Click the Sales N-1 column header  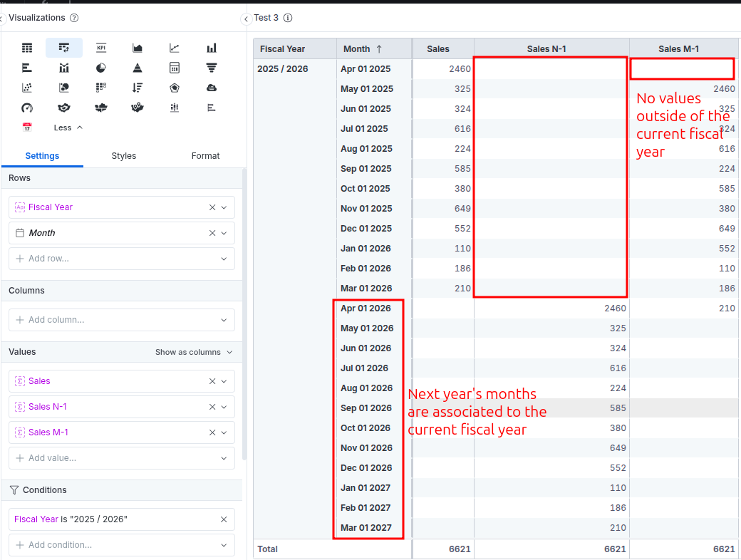pyautogui.click(x=551, y=48)
